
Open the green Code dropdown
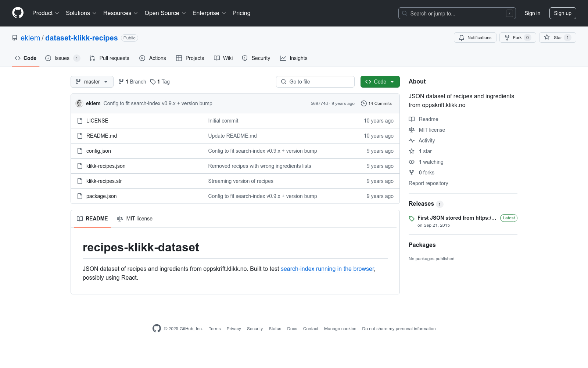click(x=380, y=82)
